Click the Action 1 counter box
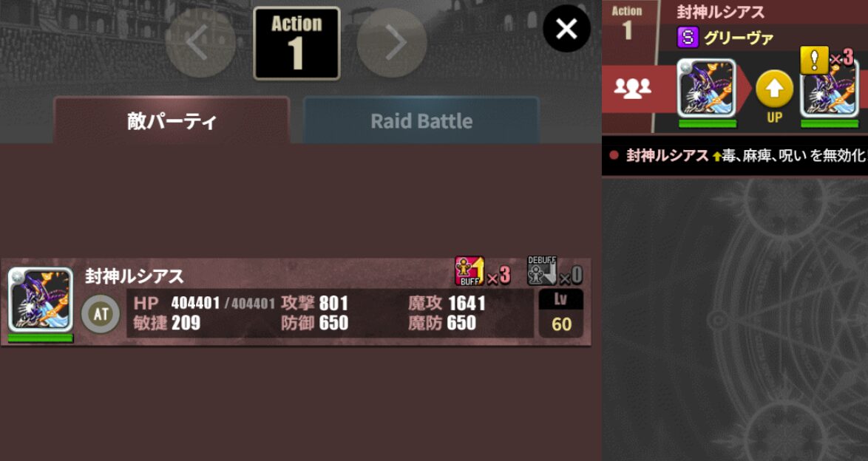The height and width of the screenshot is (461, 868). pyautogui.click(x=296, y=43)
